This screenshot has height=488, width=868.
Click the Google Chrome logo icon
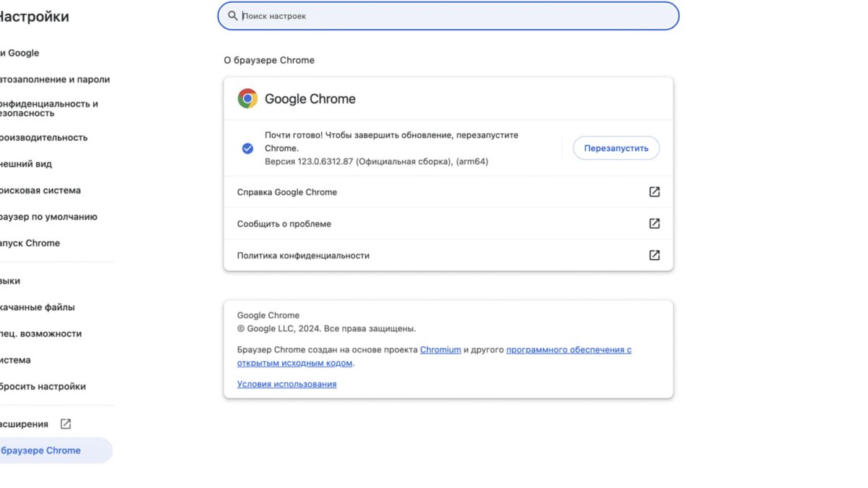(x=247, y=98)
